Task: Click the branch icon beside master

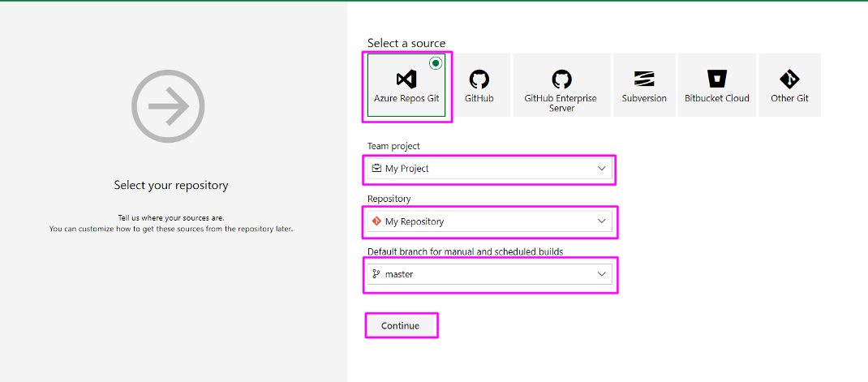Action: 376,274
